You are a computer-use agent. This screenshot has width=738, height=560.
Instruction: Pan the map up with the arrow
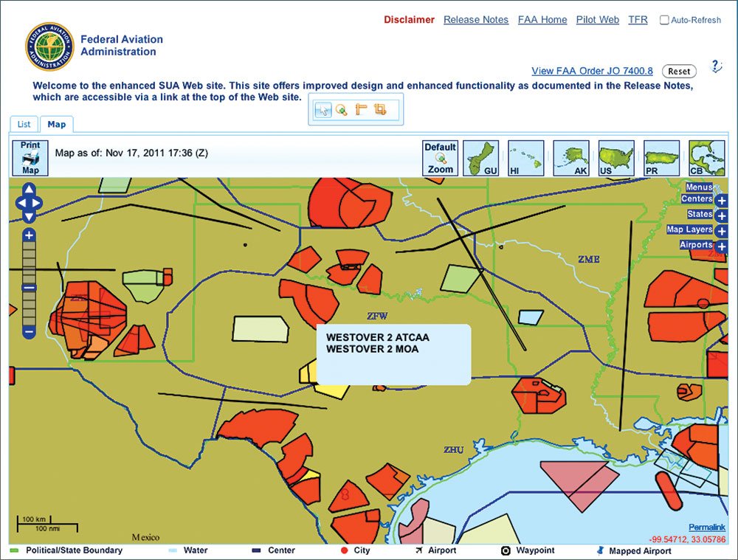point(29,190)
